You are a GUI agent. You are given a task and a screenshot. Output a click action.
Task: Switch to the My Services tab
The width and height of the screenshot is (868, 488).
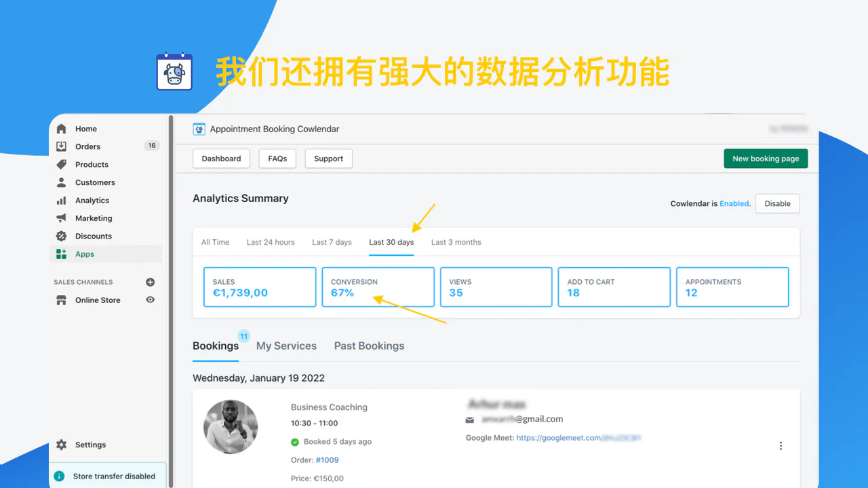point(286,346)
